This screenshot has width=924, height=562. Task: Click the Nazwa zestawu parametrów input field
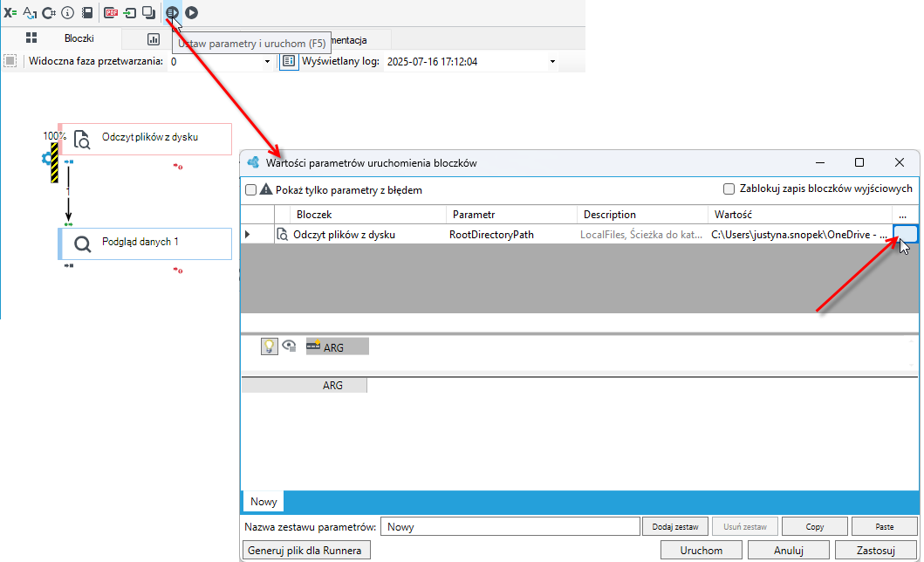point(510,526)
